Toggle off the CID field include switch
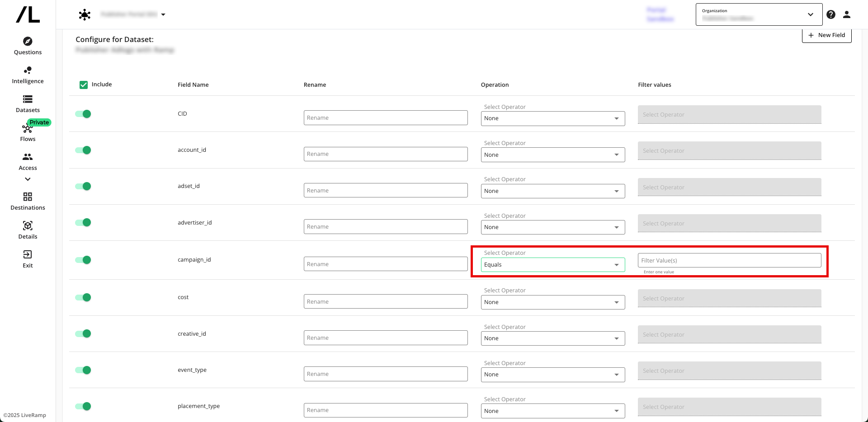Image resolution: width=868 pixels, height=422 pixels. point(83,114)
